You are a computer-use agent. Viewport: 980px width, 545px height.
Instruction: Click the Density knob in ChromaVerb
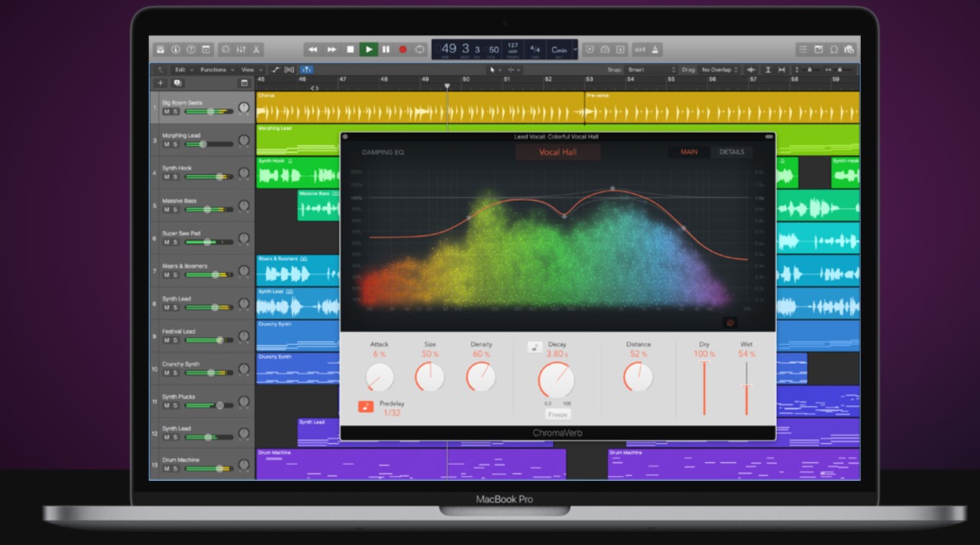pos(481,377)
